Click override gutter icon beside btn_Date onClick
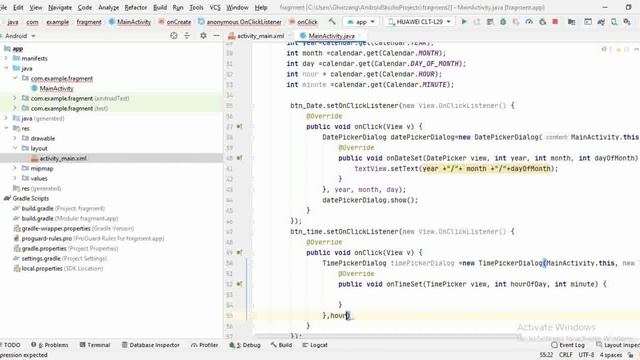The image size is (640, 360). pyautogui.click(x=240, y=127)
